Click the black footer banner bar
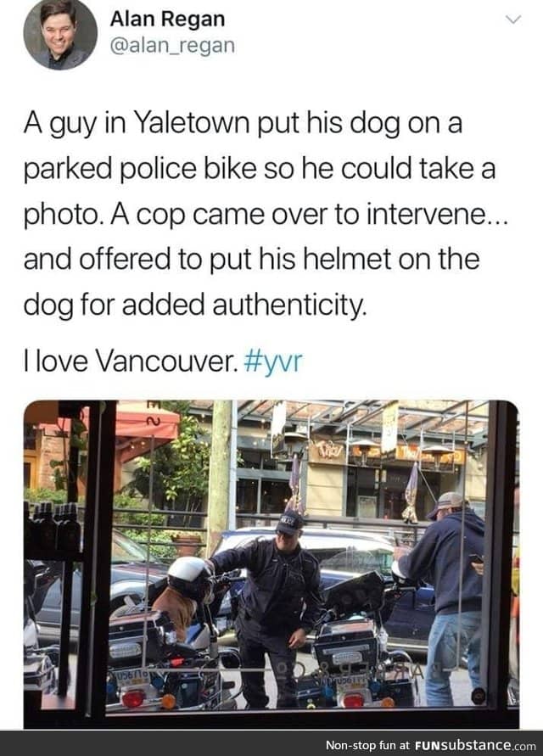 pos(271,743)
